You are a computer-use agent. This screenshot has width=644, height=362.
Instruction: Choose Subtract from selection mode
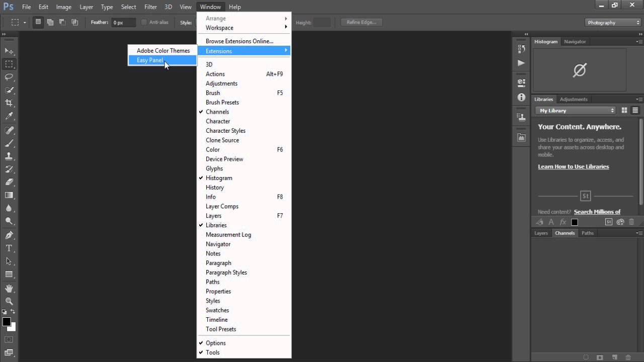pyautogui.click(x=62, y=22)
